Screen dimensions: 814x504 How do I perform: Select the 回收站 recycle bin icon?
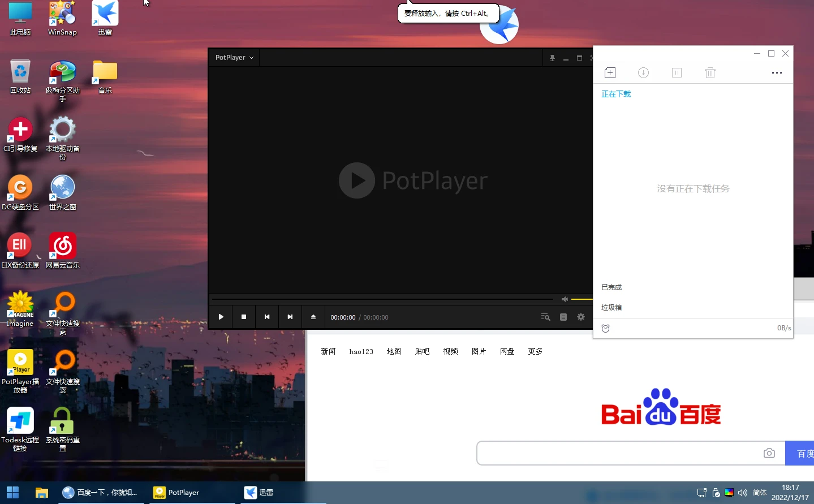(20, 76)
